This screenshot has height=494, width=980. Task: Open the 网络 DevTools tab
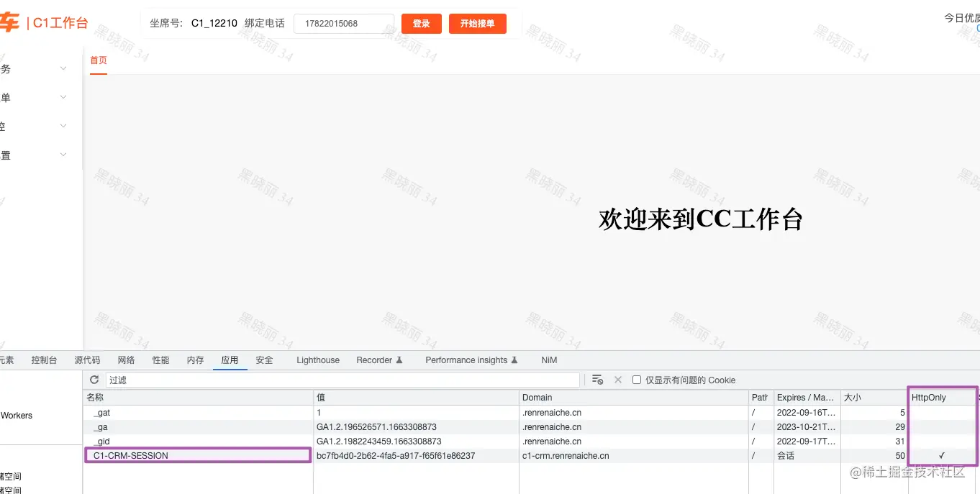click(x=126, y=360)
